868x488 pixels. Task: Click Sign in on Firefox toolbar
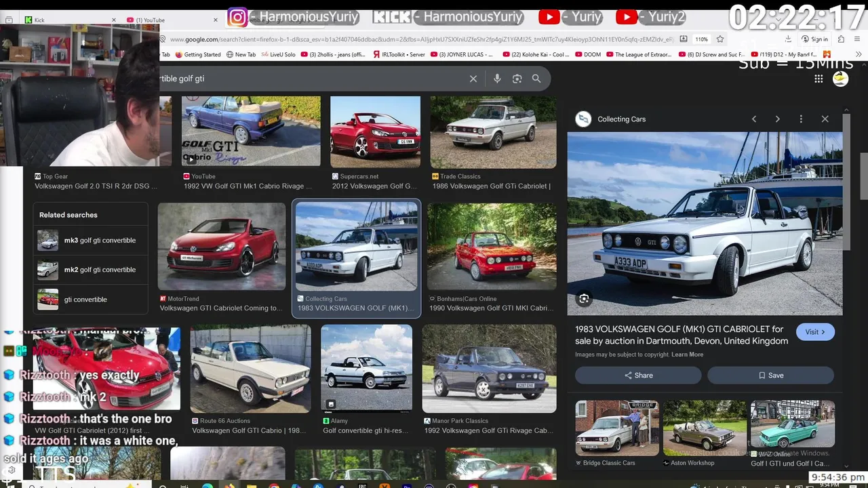(x=814, y=39)
